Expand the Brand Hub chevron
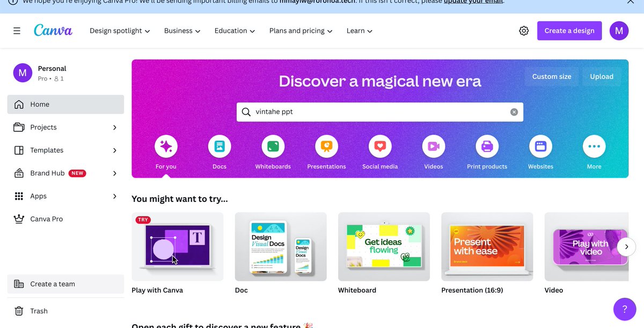Screen dimensions: 644x328 (x=114, y=173)
